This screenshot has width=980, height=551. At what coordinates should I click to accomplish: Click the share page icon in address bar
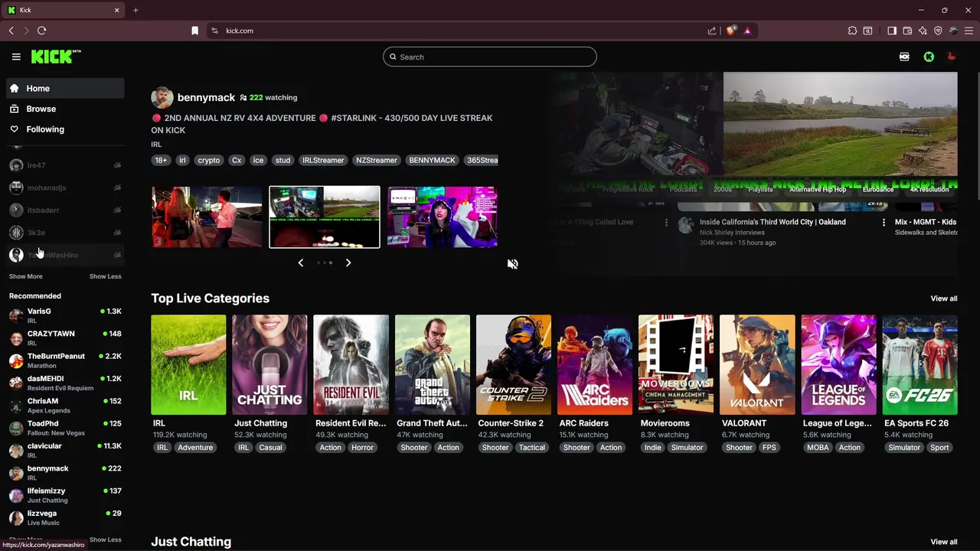tap(712, 31)
